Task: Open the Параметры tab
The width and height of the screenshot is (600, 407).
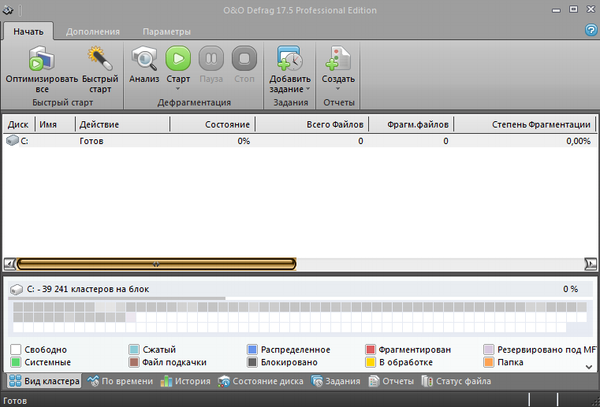Action: point(166,31)
